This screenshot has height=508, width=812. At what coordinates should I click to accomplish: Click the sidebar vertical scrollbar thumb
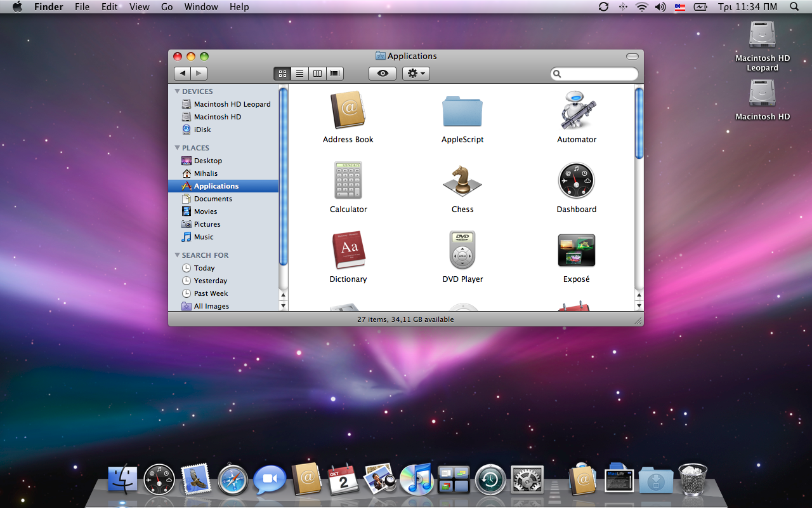284,177
